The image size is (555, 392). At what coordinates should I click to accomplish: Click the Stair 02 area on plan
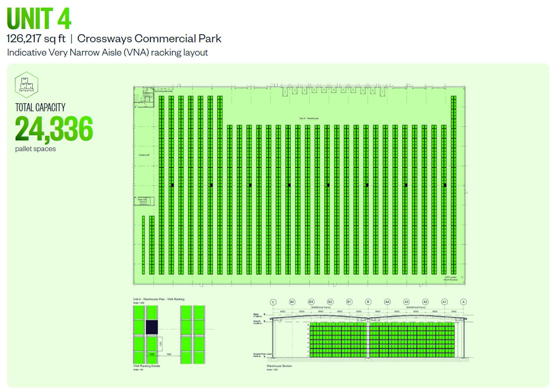tap(142, 200)
